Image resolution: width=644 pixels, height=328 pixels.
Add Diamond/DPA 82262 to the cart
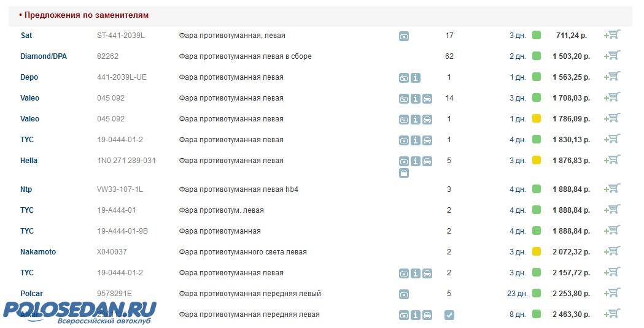(x=612, y=56)
